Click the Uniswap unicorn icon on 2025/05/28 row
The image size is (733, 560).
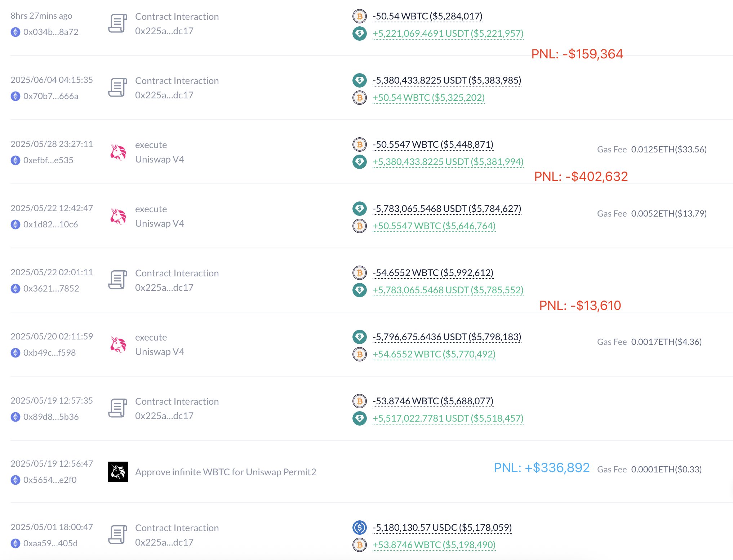coord(118,152)
